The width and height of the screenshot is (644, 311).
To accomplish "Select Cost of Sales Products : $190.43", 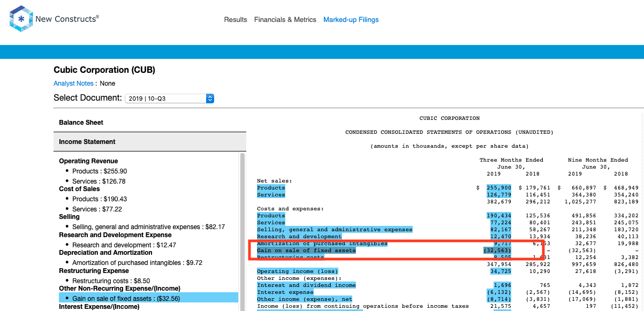I will [x=100, y=199].
